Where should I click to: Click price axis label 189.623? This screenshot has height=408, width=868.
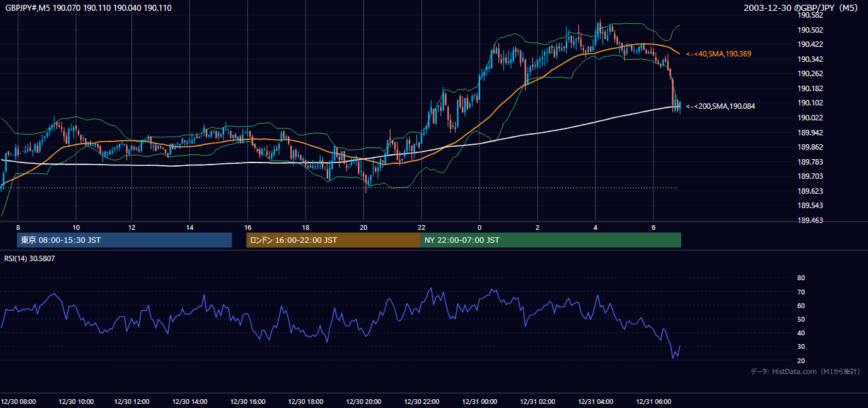click(x=810, y=191)
